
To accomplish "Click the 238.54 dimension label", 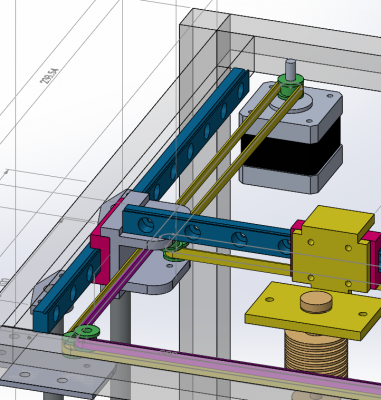I will [49, 76].
